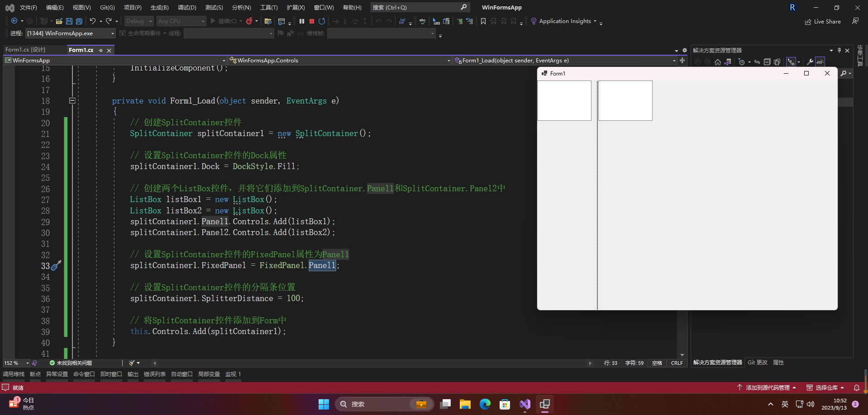Image resolution: width=868 pixels, height=415 pixels.
Task: Expand the Application Insights dropdown arrow
Action: pyautogui.click(x=595, y=21)
